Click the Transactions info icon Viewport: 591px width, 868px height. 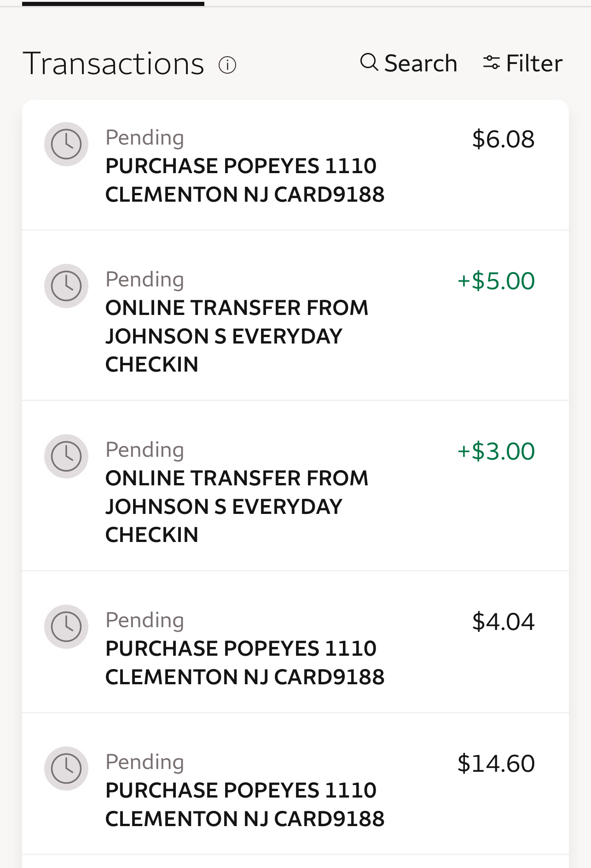pyautogui.click(x=227, y=65)
